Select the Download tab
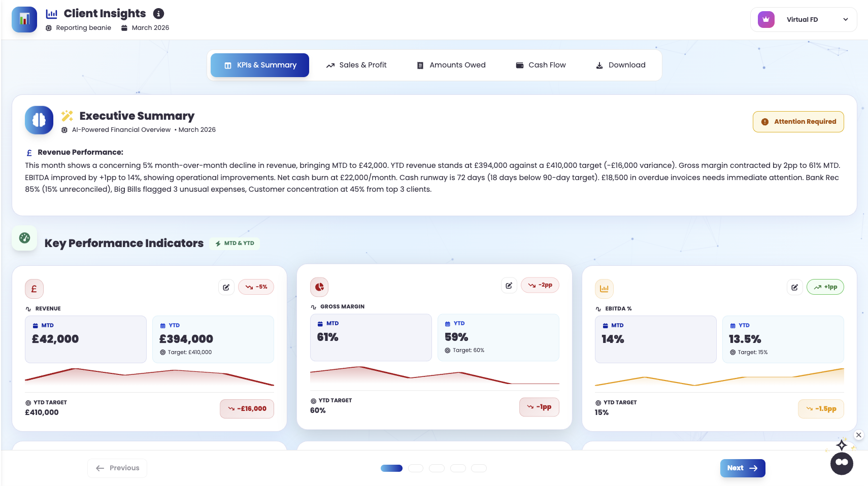The image size is (868, 486). 620,65
